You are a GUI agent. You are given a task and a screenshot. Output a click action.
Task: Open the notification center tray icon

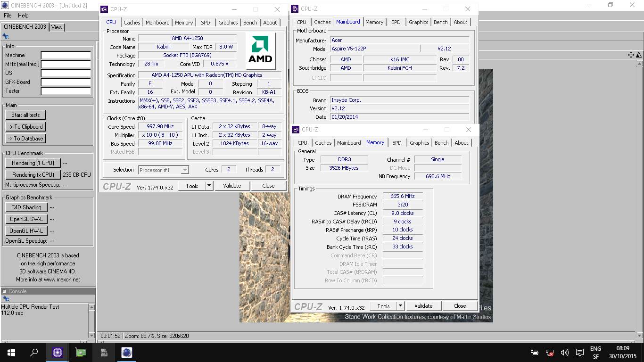[x=579, y=353]
